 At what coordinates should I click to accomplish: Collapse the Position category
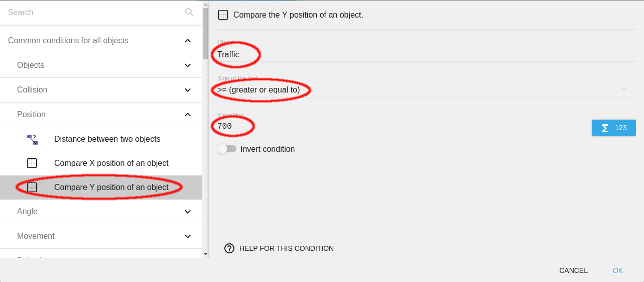coord(187,115)
